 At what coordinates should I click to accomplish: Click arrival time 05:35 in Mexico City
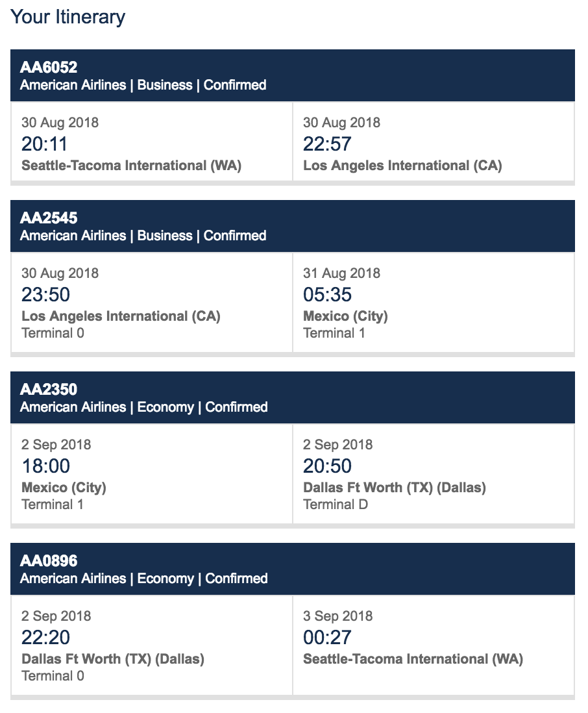[327, 294]
